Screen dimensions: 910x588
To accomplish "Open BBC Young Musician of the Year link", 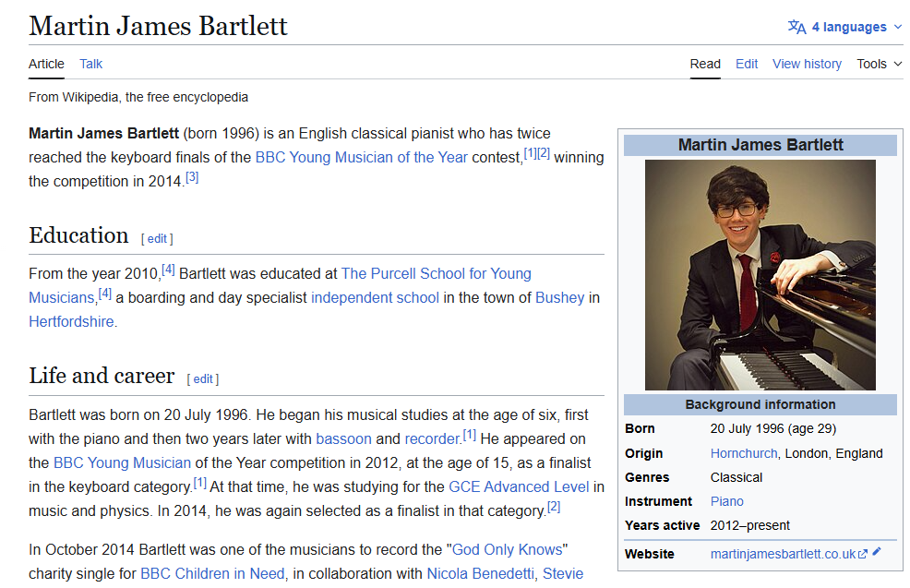I will [x=361, y=157].
